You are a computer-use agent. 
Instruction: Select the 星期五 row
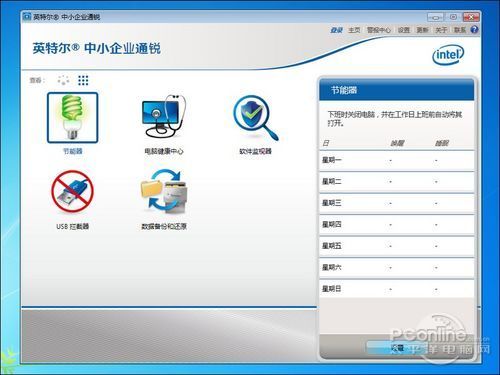click(x=397, y=246)
